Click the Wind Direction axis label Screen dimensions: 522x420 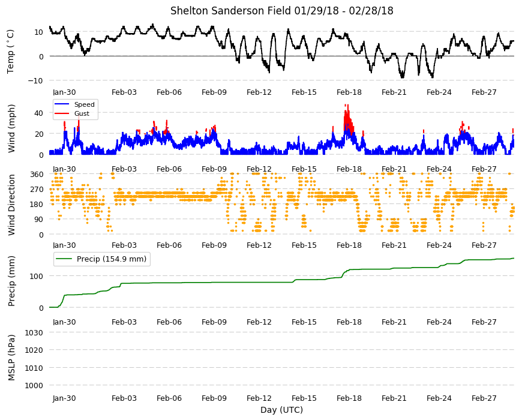pos(11,205)
